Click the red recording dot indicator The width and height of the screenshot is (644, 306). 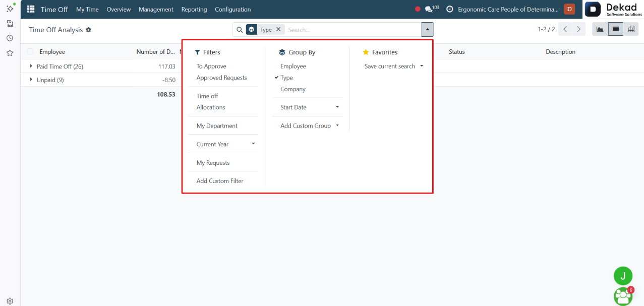[418, 9]
